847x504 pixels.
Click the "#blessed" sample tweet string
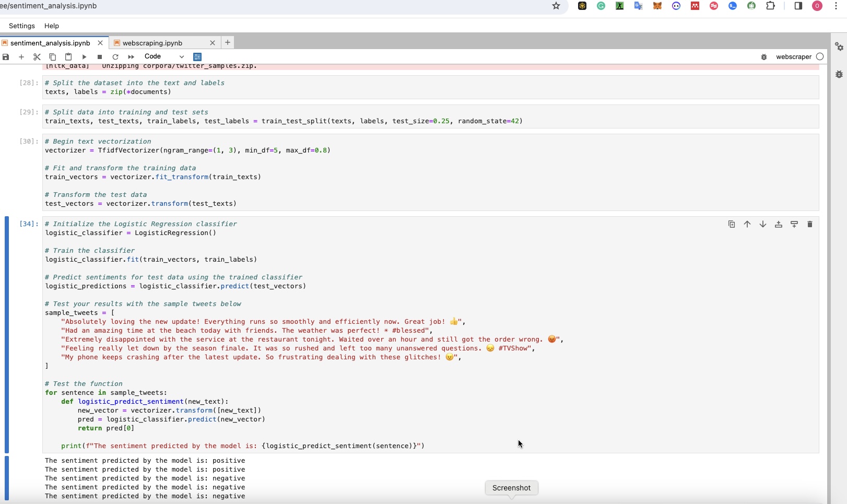click(247, 331)
